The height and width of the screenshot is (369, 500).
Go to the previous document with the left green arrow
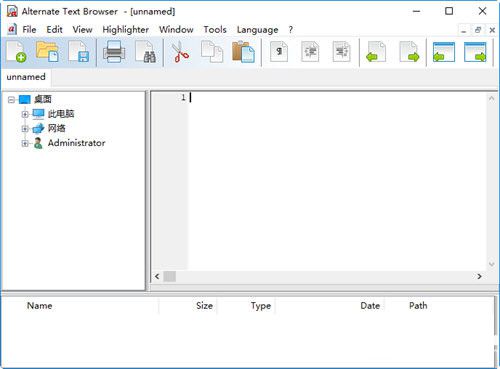376,52
